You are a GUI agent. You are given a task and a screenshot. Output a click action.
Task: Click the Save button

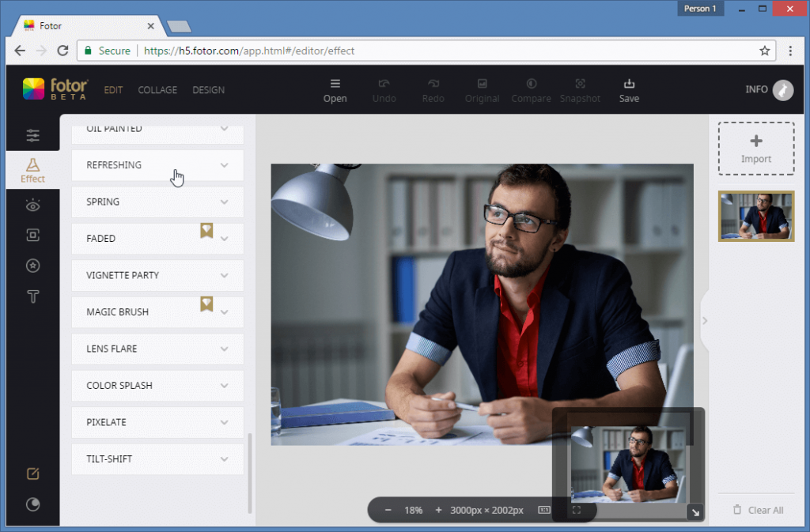629,89
